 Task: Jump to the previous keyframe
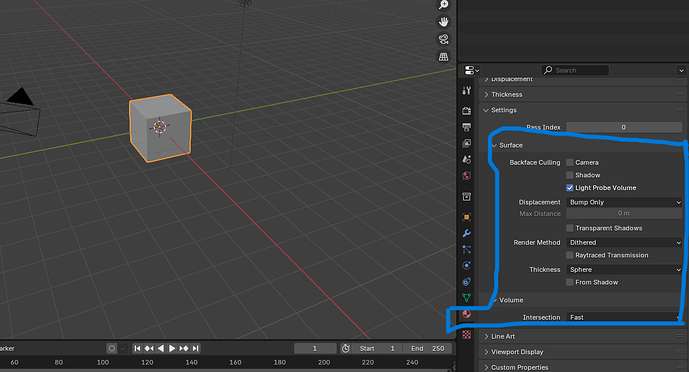coord(149,348)
